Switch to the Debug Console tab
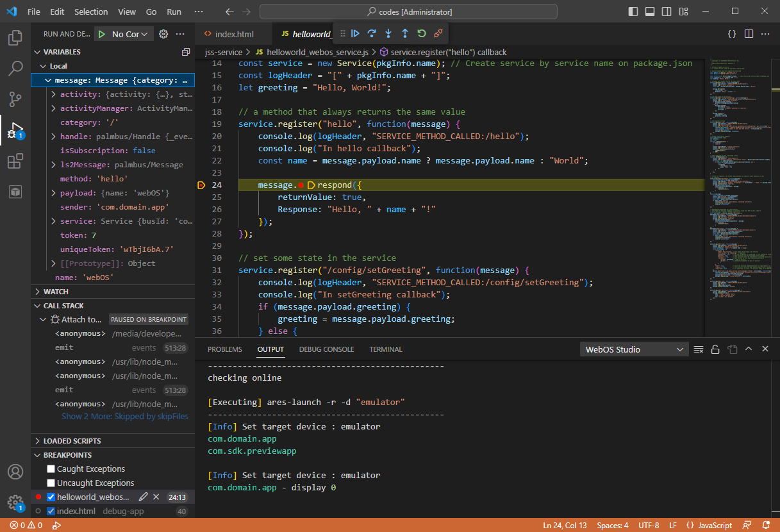 (326, 349)
